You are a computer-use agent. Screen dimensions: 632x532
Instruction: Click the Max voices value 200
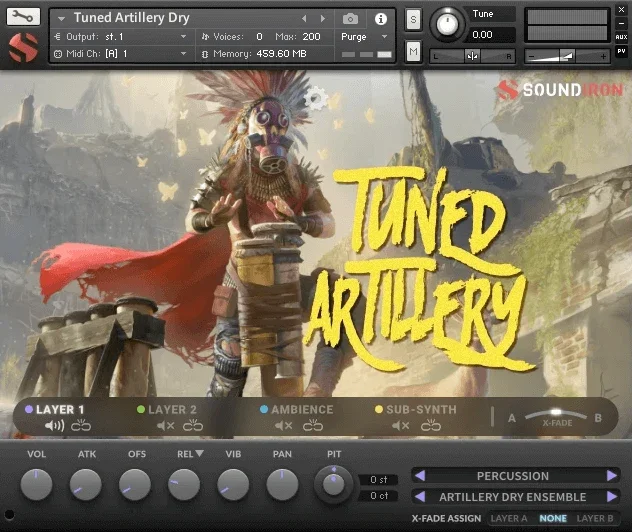[311, 37]
